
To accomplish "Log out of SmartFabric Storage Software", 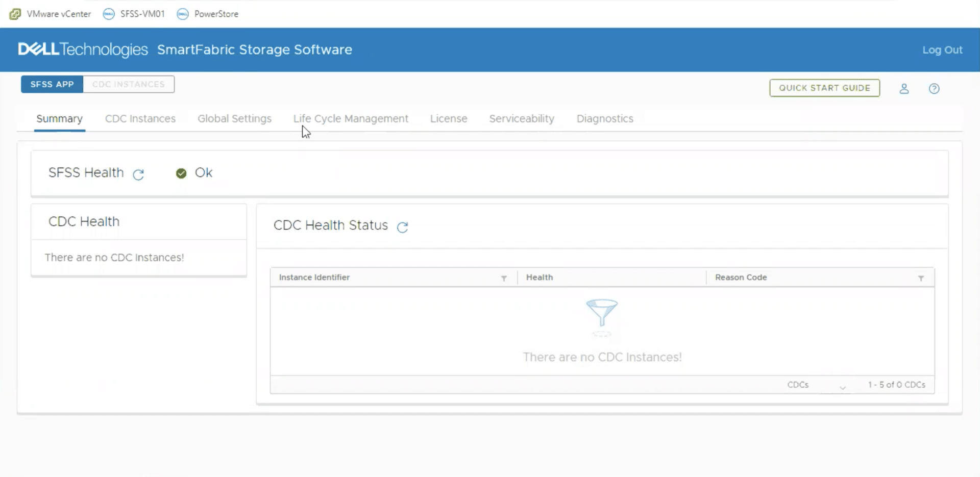I will pos(942,50).
